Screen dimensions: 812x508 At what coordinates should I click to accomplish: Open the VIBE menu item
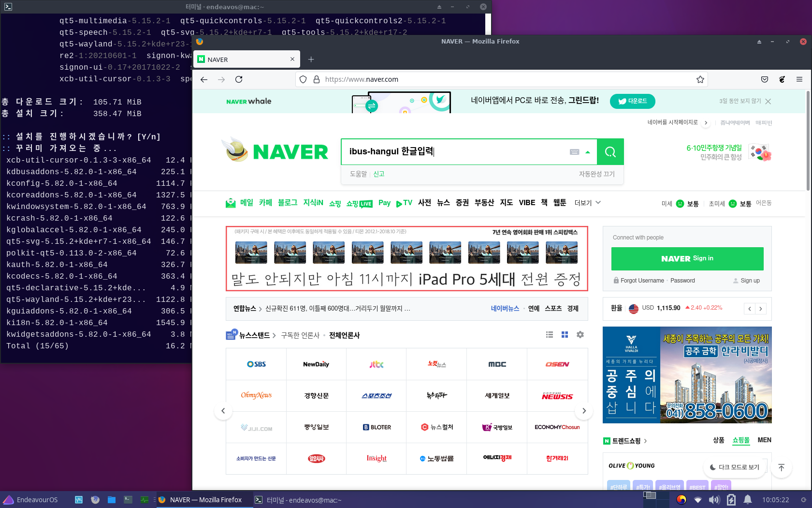(x=527, y=203)
